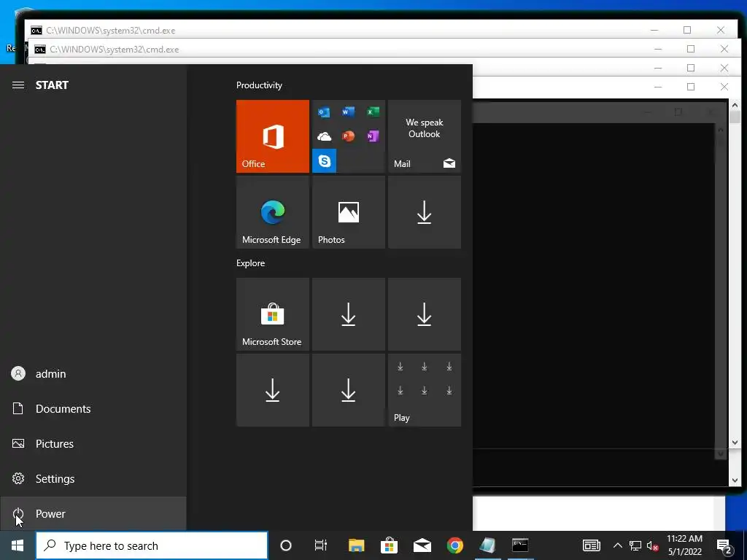Open Task View from the taskbar
The width and height of the screenshot is (747, 560).
(x=321, y=545)
